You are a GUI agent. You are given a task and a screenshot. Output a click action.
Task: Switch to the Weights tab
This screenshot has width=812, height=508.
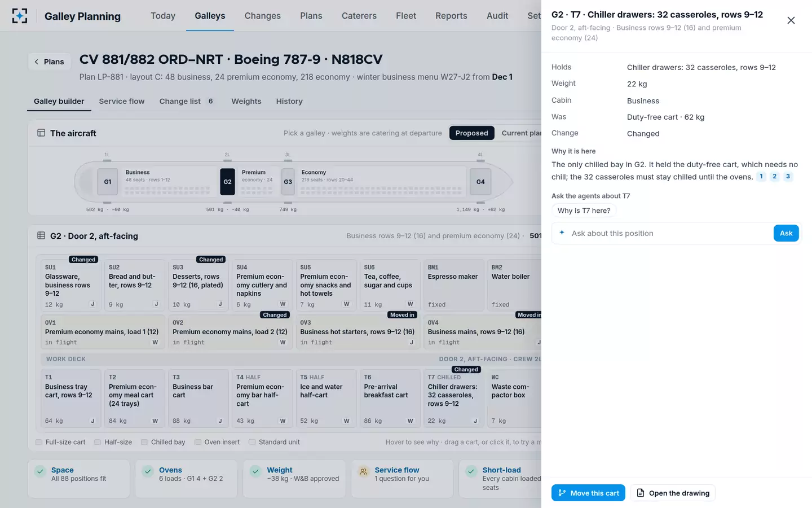(246, 101)
